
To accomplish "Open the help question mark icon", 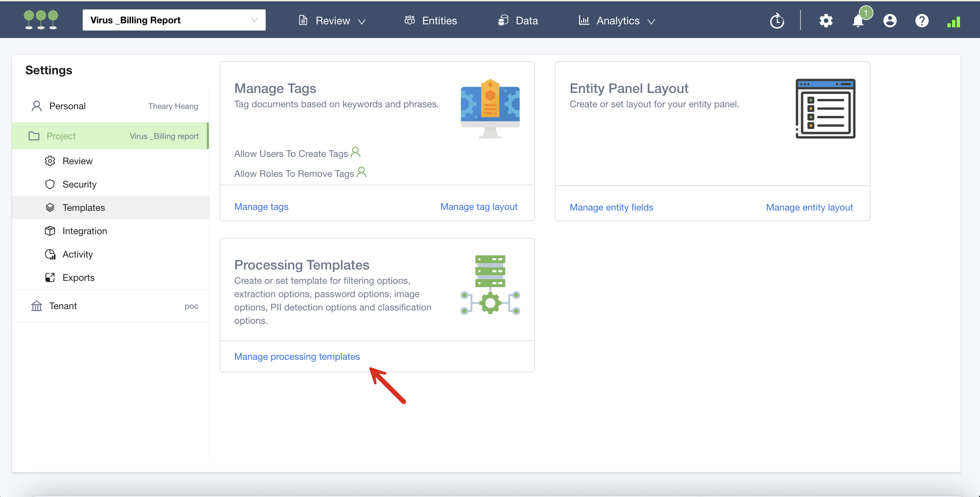I will (921, 21).
